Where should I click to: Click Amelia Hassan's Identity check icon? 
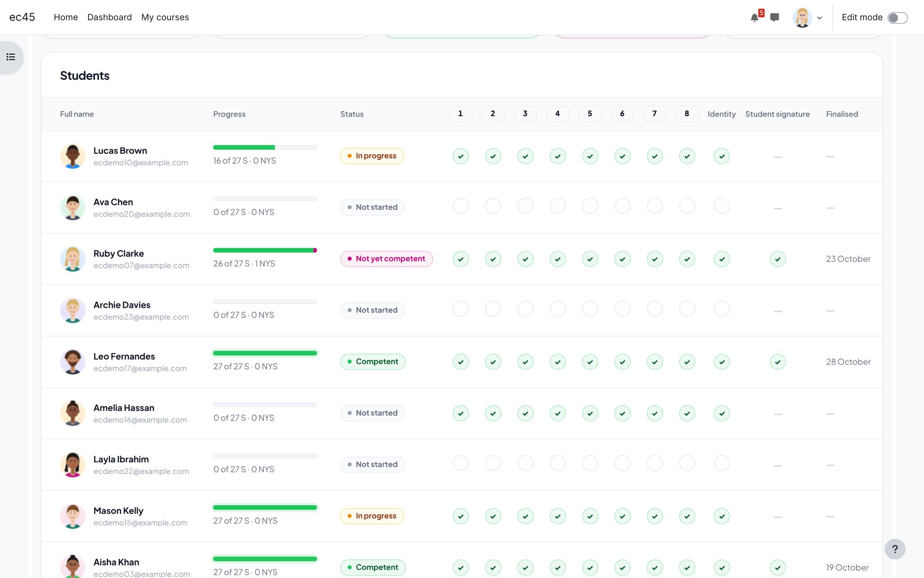click(x=721, y=413)
